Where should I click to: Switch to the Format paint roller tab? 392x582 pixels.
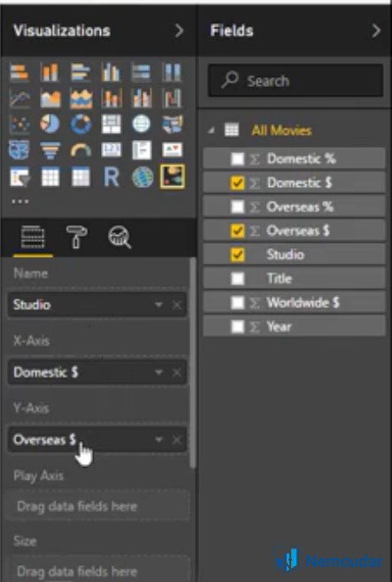click(76, 237)
